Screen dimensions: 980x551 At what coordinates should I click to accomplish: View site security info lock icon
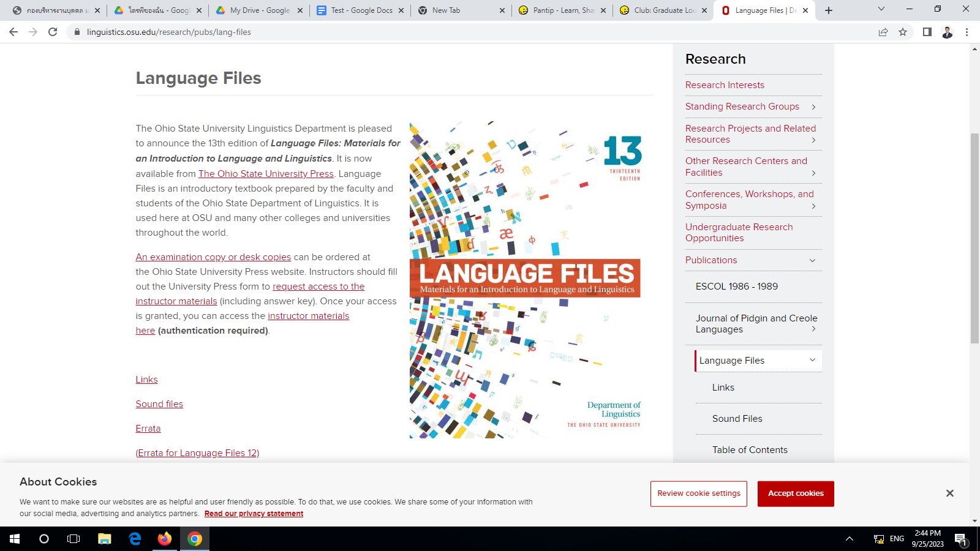tap(77, 32)
